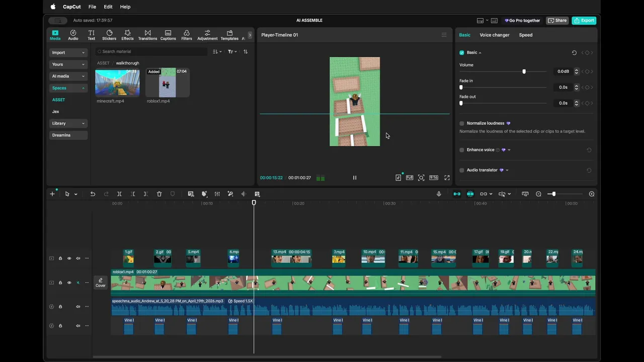The height and width of the screenshot is (362, 644).
Task: Open the media filter dropdown
Action: (231, 51)
